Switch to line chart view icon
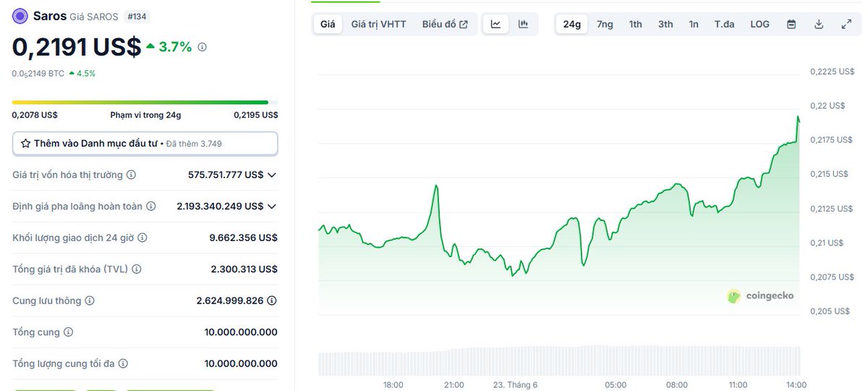 [x=495, y=24]
